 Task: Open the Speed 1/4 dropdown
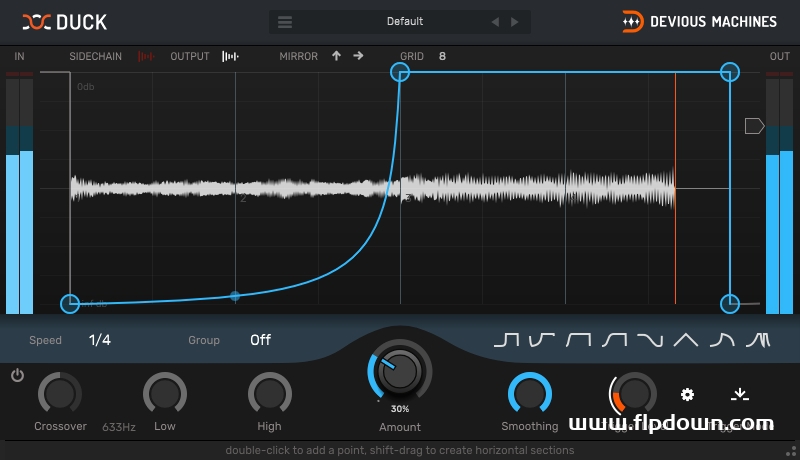100,340
